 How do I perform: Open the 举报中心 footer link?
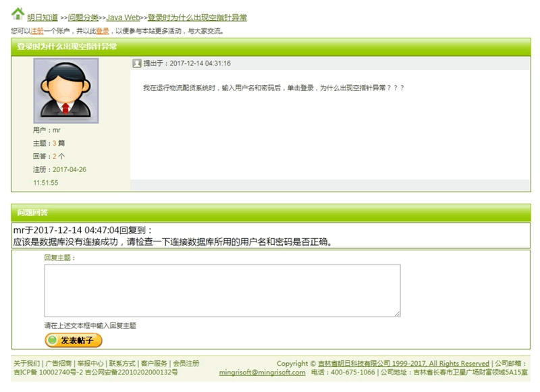(90, 363)
